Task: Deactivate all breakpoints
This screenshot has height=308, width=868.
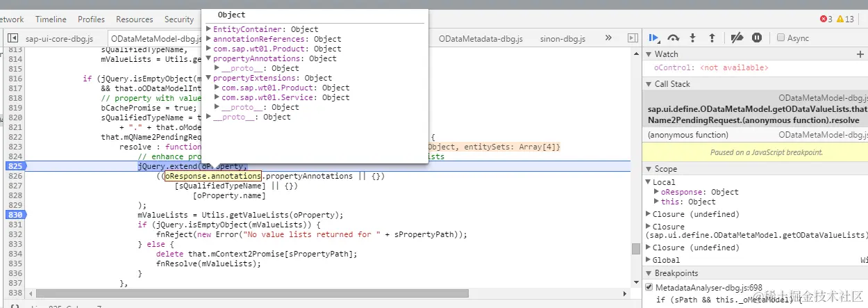Action: click(737, 38)
